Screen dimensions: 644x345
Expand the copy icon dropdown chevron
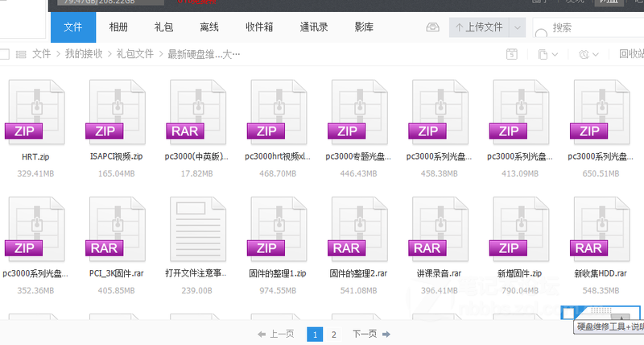pyautogui.click(x=555, y=54)
